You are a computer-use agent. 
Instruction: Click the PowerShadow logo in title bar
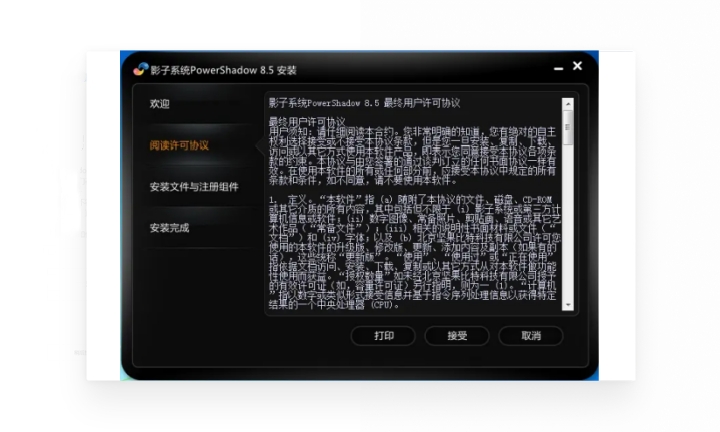tap(140, 70)
